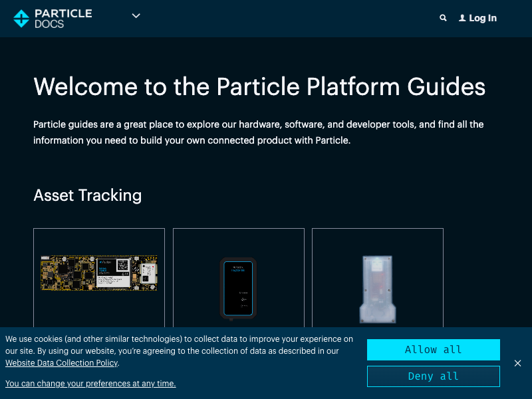Accept cookies with Allow all
The width and height of the screenshot is (532, 399).
[434, 350]
